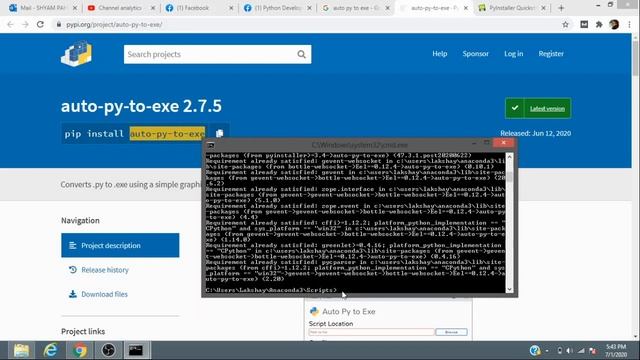Click the volume icon in system tray
This screenshot has height=360, width=640.
tap(570, 351)
